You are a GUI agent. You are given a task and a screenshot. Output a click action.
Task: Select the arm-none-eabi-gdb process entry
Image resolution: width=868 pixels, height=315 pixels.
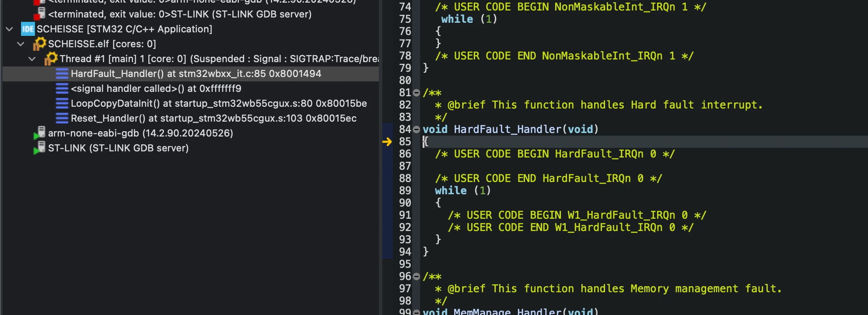(x=140, y=133)
